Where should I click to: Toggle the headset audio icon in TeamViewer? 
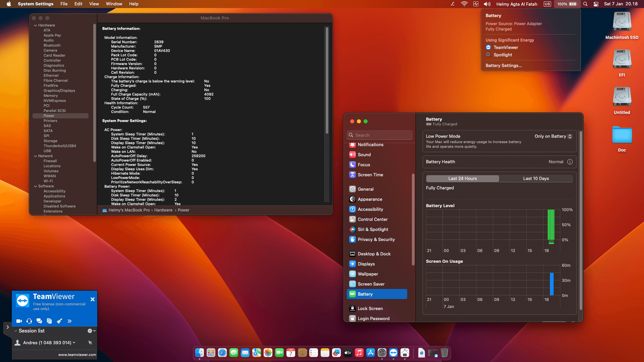coord(29,321)
